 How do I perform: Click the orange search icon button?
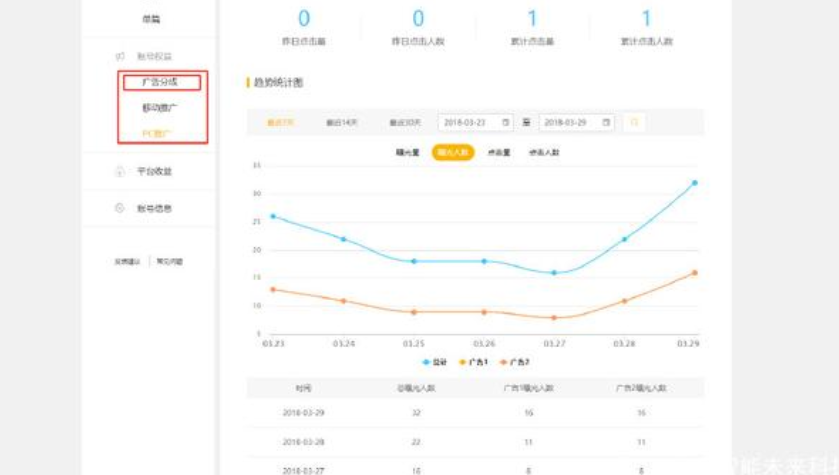pyautogui.click(x=633, y=122)
